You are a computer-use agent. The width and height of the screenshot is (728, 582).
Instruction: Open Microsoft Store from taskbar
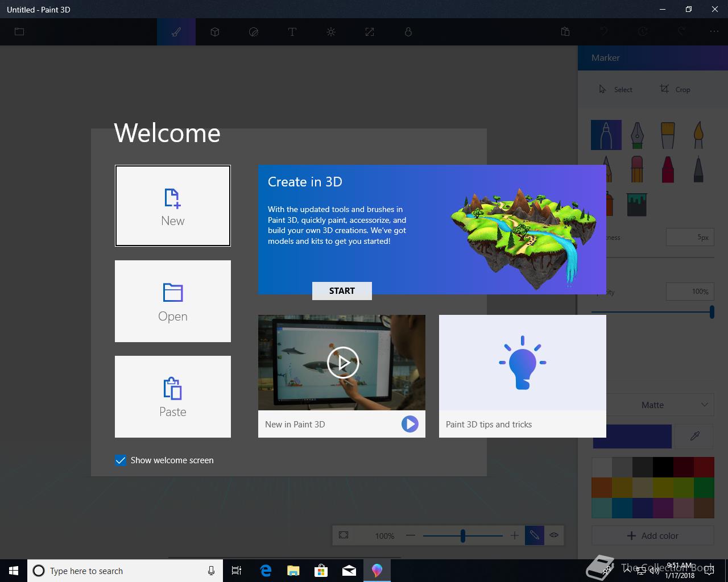click(x=321, y=571)
